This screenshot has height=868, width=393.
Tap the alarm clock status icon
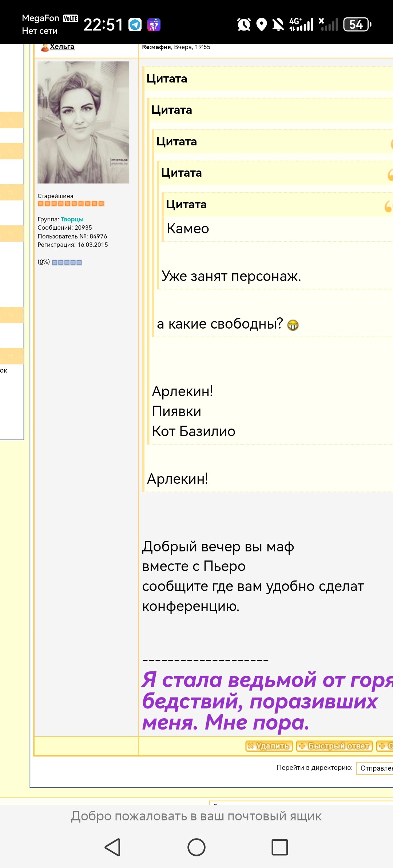[x=244, y=24]
